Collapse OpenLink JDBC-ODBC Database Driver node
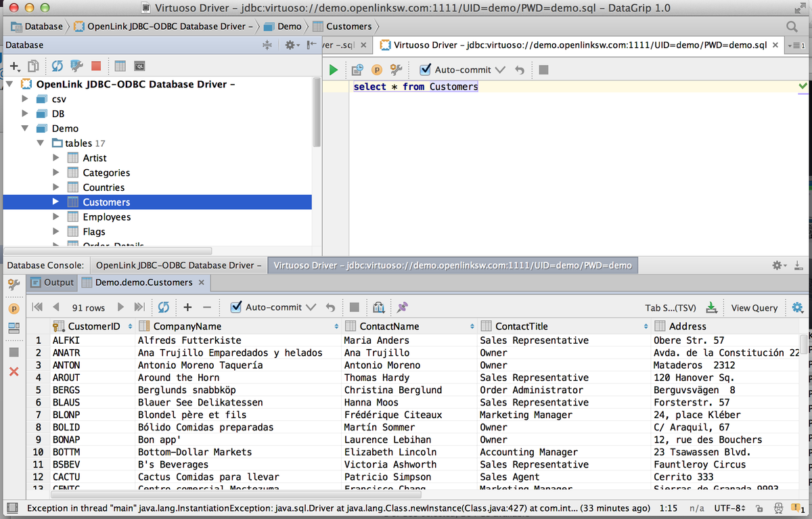The image size is (812, 519). click(x=10, y=85)
